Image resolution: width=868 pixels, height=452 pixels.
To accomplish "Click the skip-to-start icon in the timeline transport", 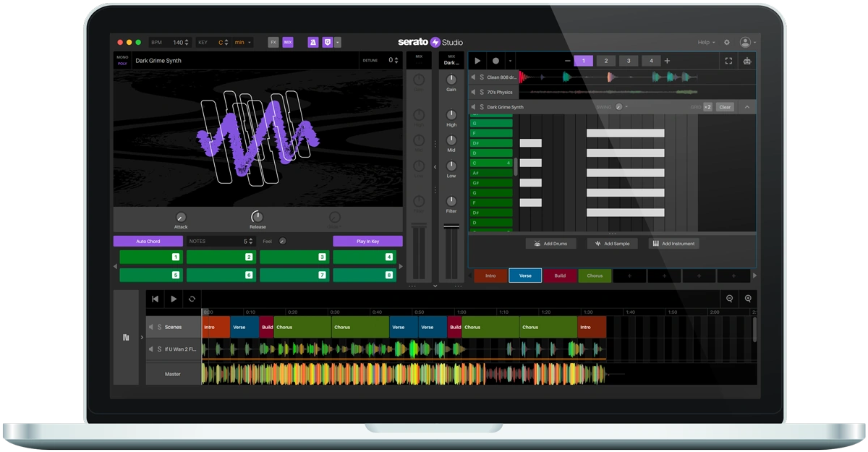I will coord(155,299).
